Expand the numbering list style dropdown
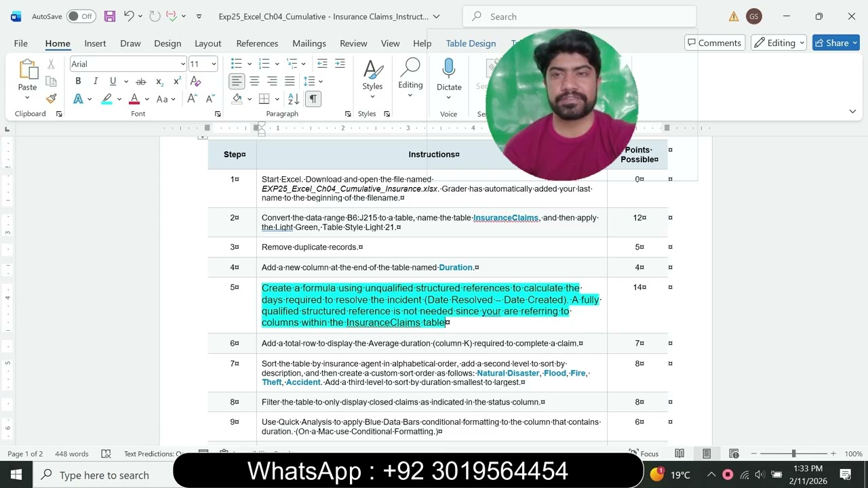This screenshot has width=868, height=488. coord(277,64)
